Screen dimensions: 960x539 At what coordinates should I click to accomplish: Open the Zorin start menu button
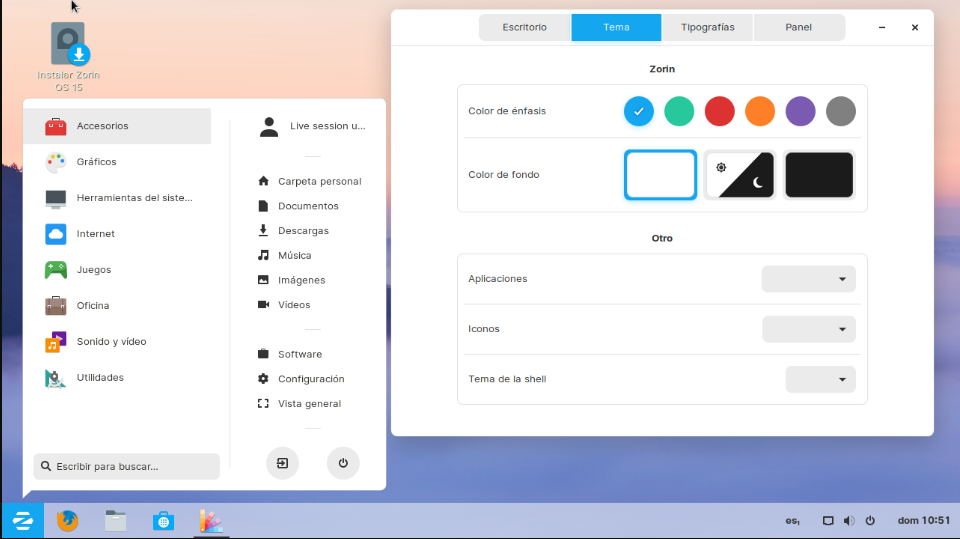point(23,521)
